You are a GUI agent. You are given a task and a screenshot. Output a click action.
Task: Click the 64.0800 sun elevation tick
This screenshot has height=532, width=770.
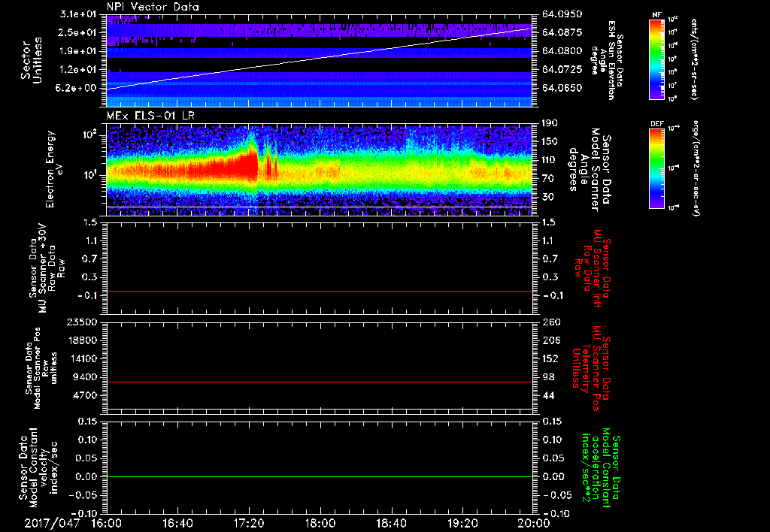click(x=562, y=51)
